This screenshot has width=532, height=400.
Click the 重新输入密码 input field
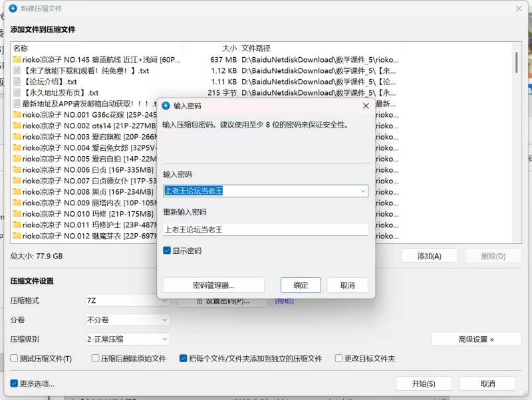[265, 229]
